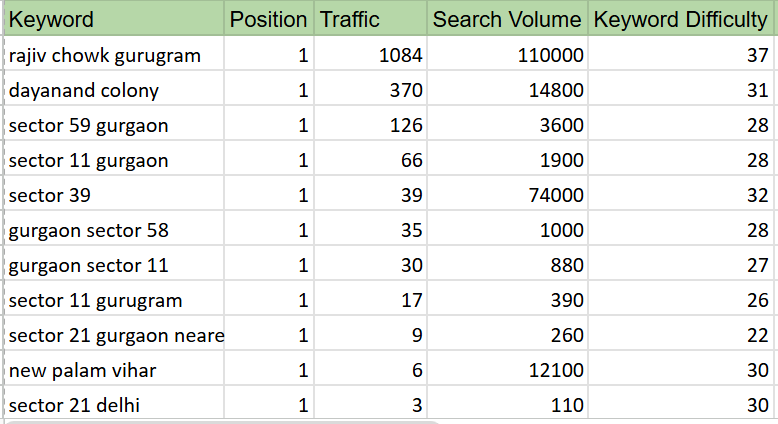This screenshot has width=778, height=424.
Task: Click the 'rajiv chowk gurugram' cell
Action: (114, 54)
